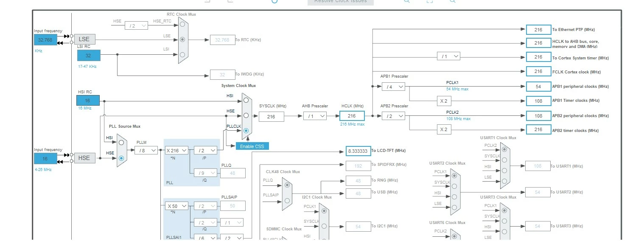Select SYSCLK in USART1 Clock Mux
The width and height of the screenshot is (644, 241).
[x=504, y=160]
